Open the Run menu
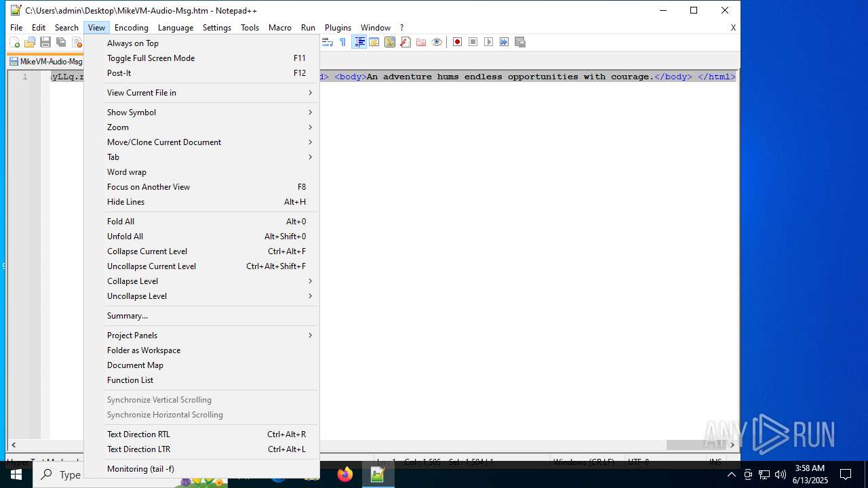 pos(309,28)
